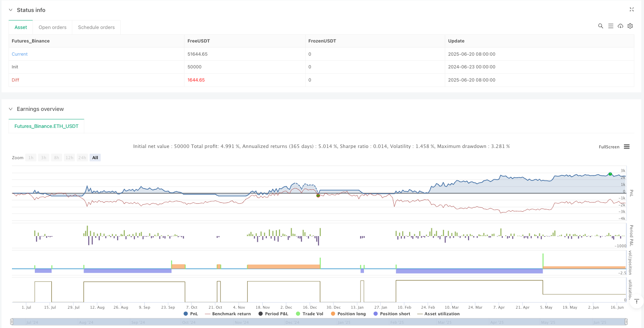Screen dimensions: 644x328
Task: Click the FullScreen button
Action: (609, 147)
